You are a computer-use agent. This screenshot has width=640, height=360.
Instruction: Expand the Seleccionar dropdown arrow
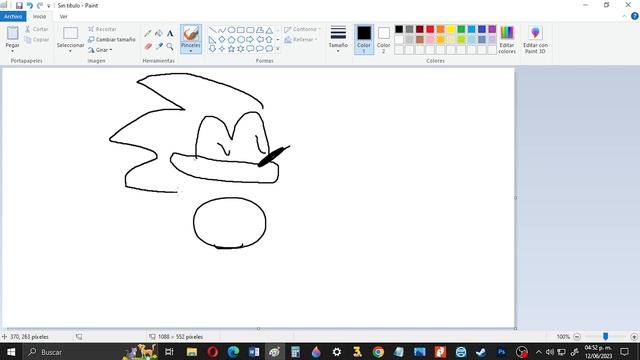click(70, 51)
